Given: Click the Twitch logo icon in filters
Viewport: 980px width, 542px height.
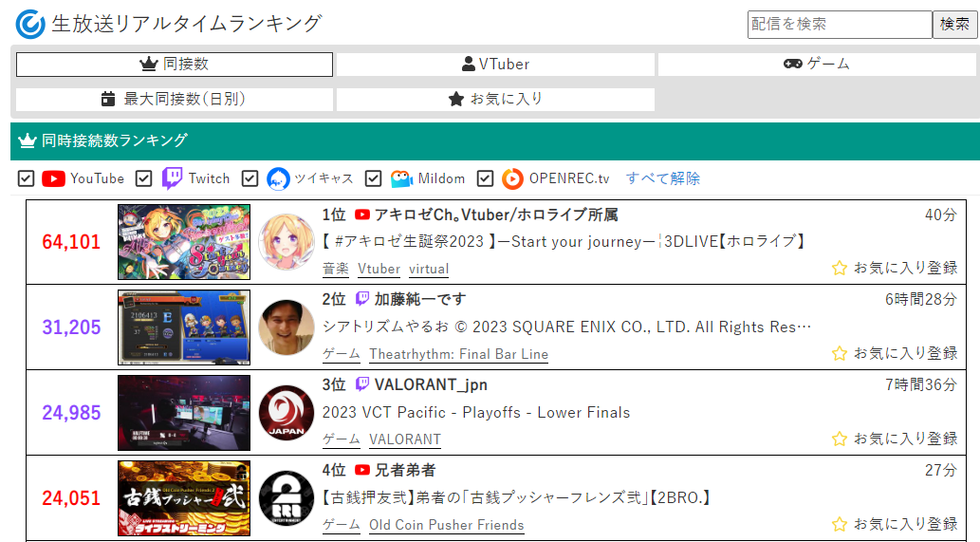Looking at the screenshot, I should point(172,178).
